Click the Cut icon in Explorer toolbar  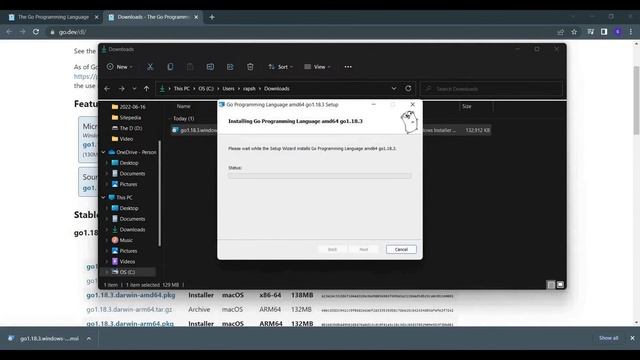pyautogui.click(x=150, y=67)
